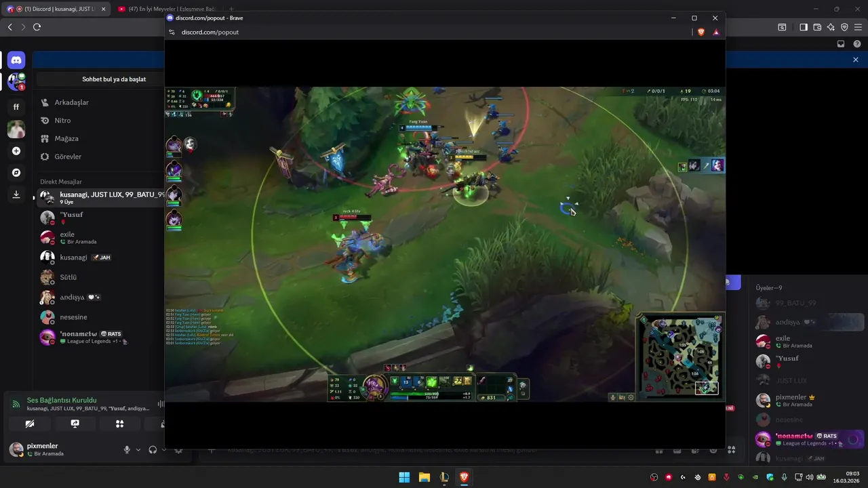Select member 99_BATU_99 in members list
The image size is (868, 488).
click(x=808, y=303)
